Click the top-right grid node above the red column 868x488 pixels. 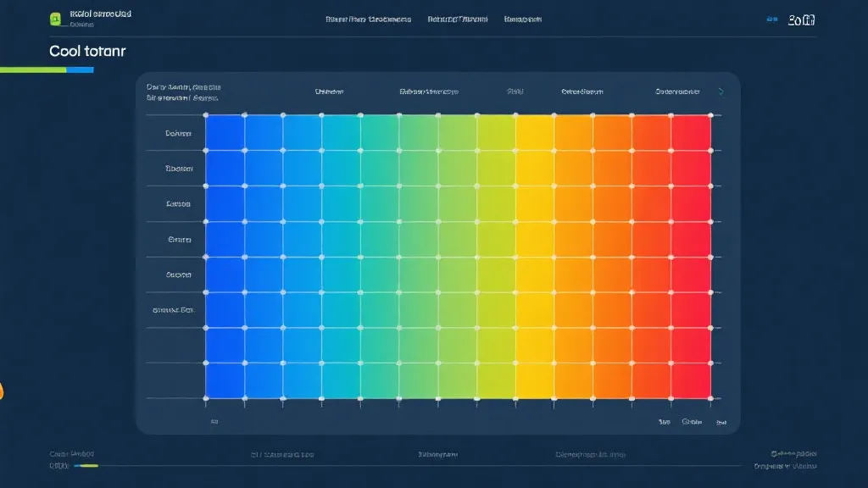pyautogui.click(x=710, y=115)
